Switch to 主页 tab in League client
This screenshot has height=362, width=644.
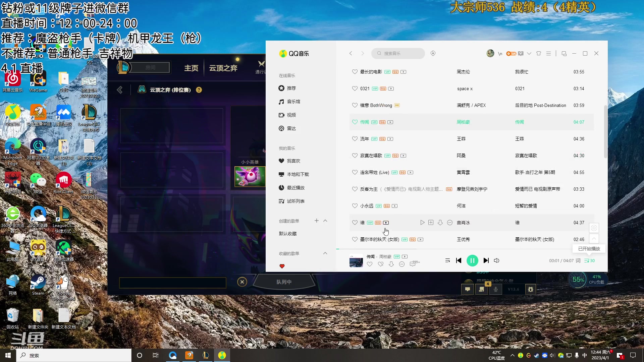(191, 68)
